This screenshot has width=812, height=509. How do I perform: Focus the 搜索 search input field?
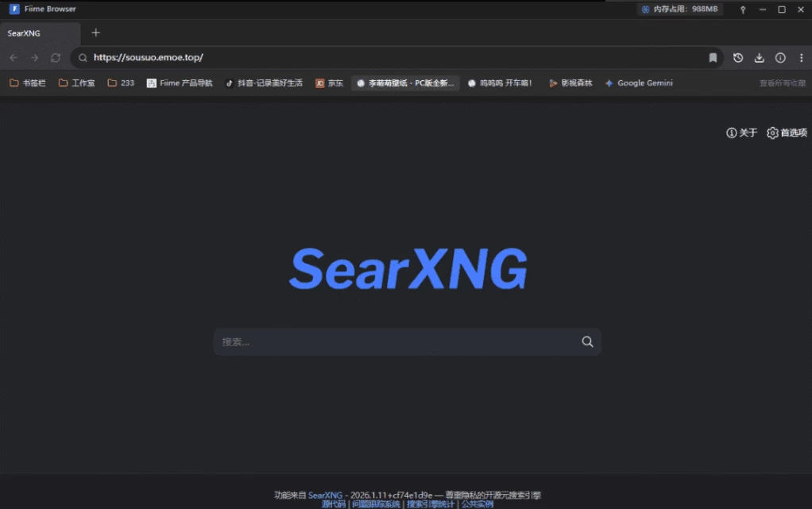click(397, 342)
